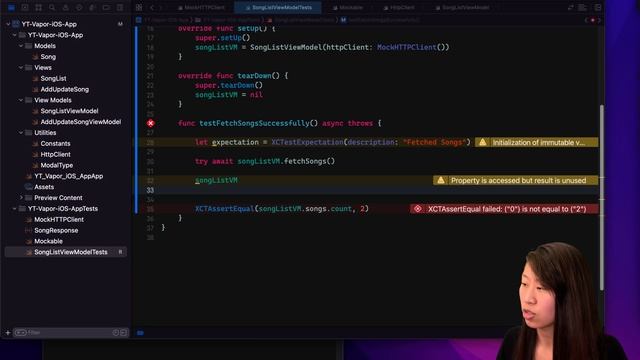Collapse the View Models group
The height and width of the screenshot is (360, 640).
pyautogui.click(x=21, y=100)
